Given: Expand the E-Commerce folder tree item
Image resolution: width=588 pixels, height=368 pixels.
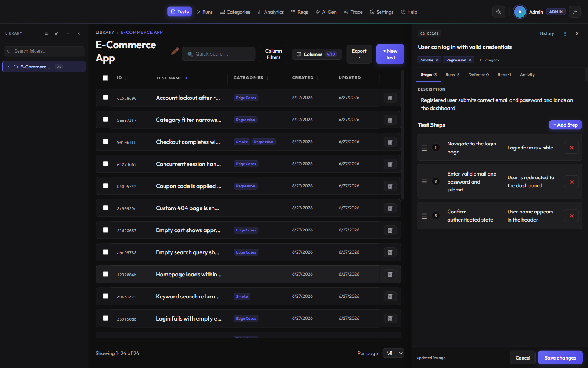Looking at the screenshot, I should (x=8, y=67).
